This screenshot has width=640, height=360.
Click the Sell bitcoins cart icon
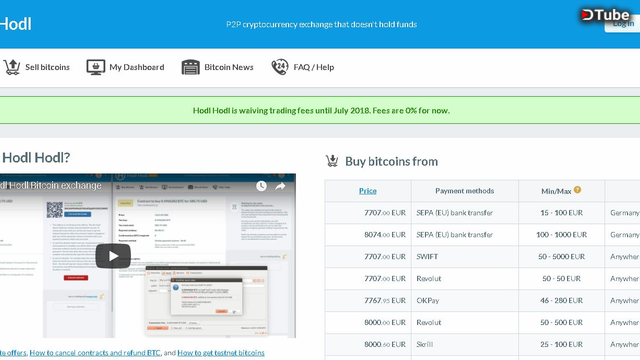click(x=12, y=67)
